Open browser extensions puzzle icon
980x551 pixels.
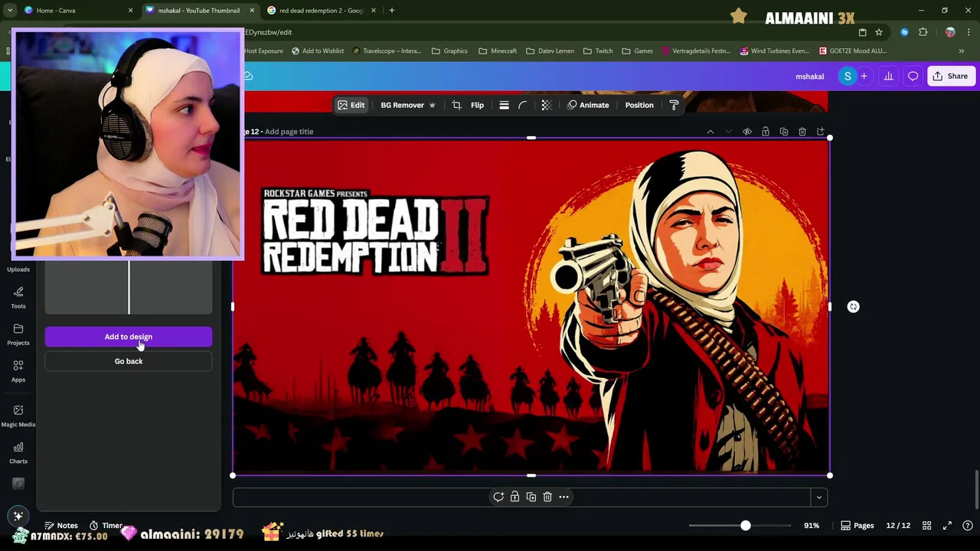[x=923, y=32]
